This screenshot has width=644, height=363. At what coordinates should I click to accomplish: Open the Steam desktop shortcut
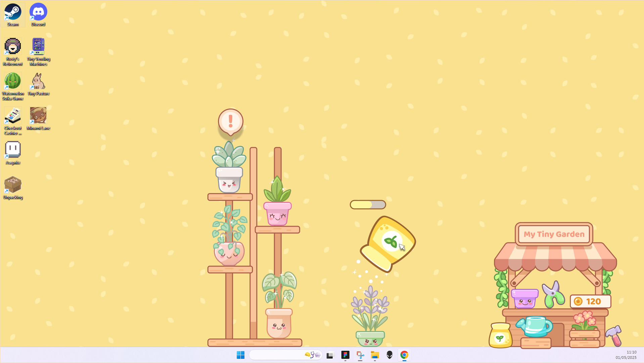13,15
